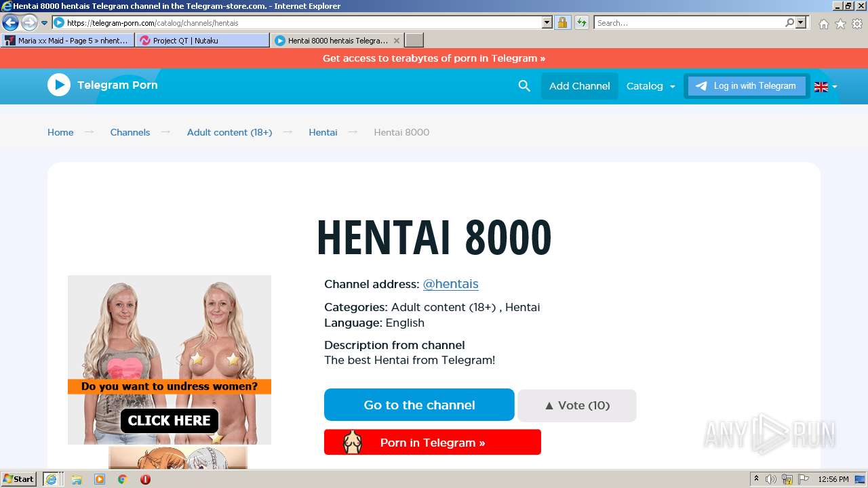Open Adult content (18+) breadcrumb link
Image resolution: width=868 pixels, height=488 pixels.
(x=229, y=132)
